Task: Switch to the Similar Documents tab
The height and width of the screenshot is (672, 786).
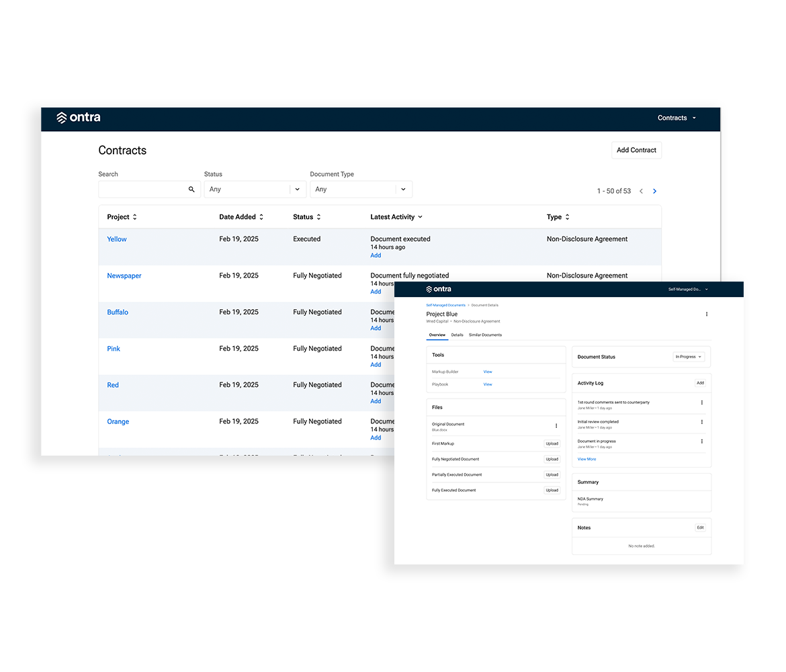Action: tap(485, 335)
